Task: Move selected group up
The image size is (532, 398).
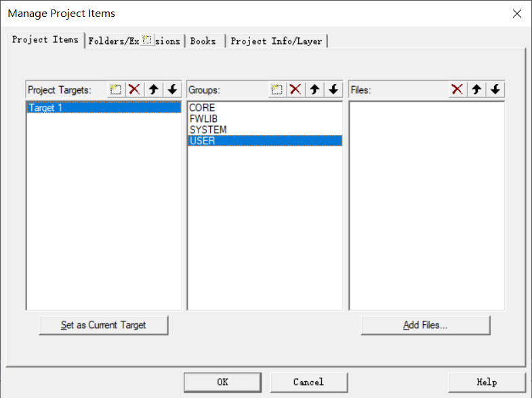Action: (x=314, y=89)
